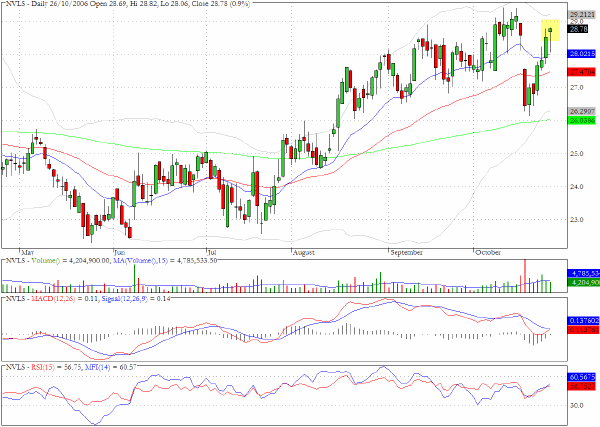Select the 23.0 price axis value

pyautogui.click(x=577, y=220)
